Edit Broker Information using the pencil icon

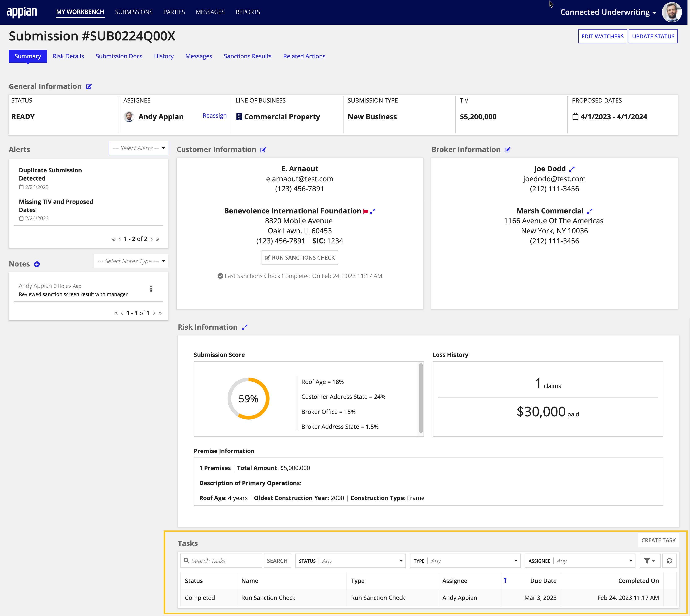click(x=508, y=150)
